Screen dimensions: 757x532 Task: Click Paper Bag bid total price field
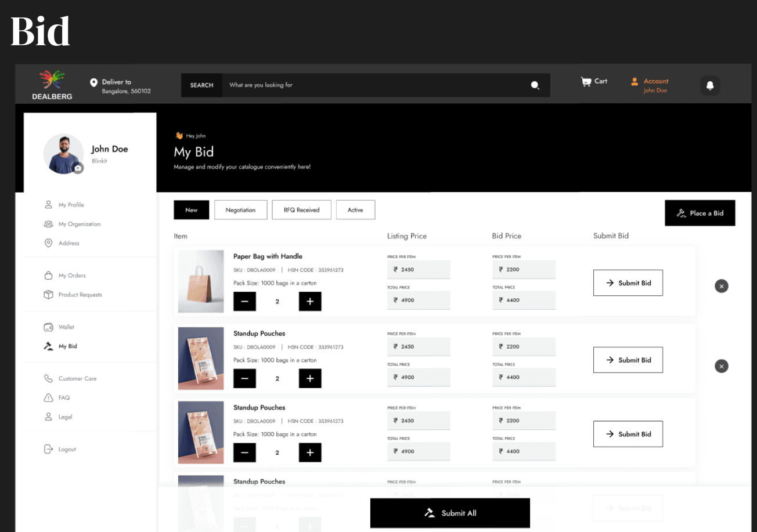point(524,301)
